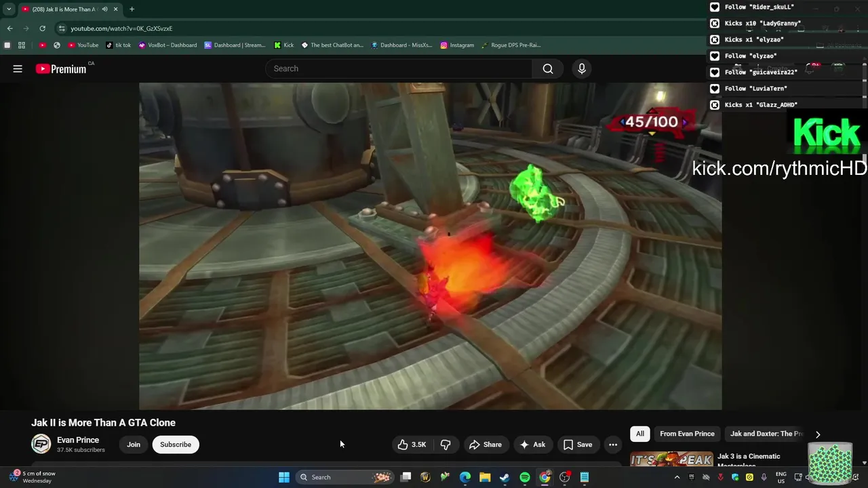Open Chrome tab search dropdown
The height and width of the screenshot is (488, 868).
[9, 9]
